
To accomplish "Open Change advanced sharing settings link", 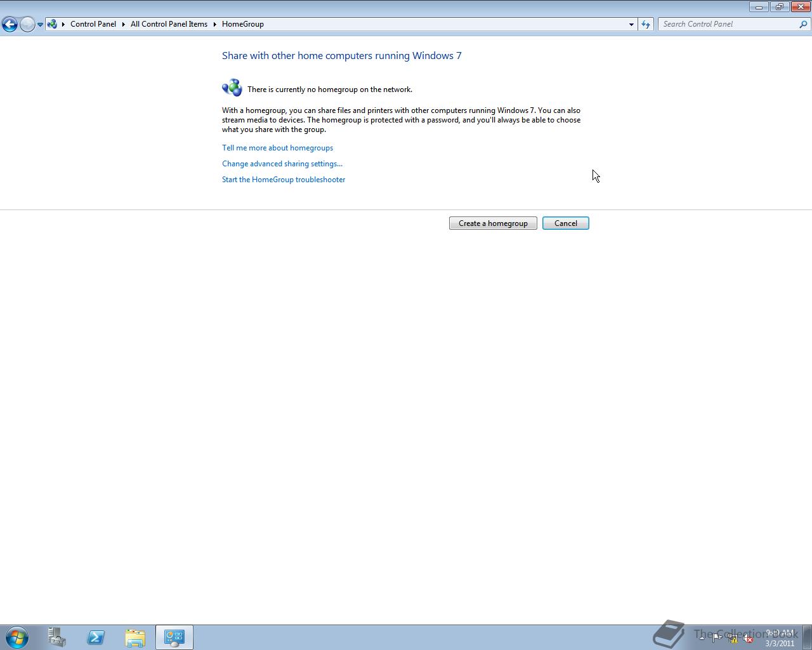I will coord(282,164).
